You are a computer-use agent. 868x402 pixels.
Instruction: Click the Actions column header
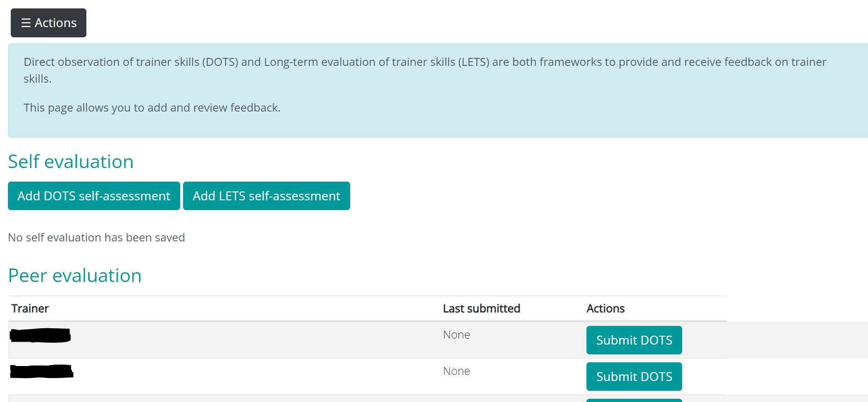click(x=606, y=308)
